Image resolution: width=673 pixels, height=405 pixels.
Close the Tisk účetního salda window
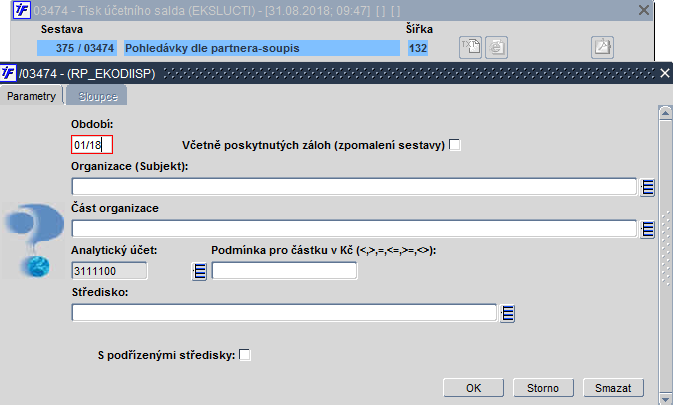pyautogui.click(x=644, y=10)
